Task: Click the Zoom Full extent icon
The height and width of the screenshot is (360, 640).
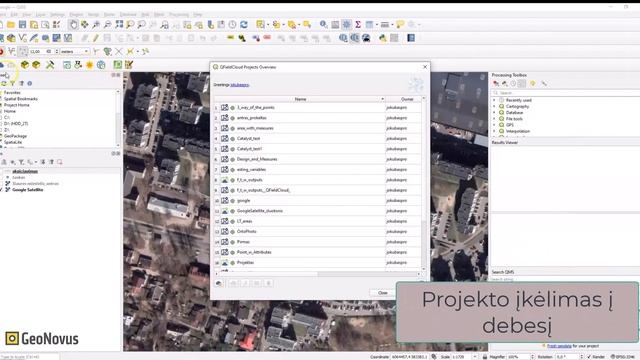Action: [119, 25]
